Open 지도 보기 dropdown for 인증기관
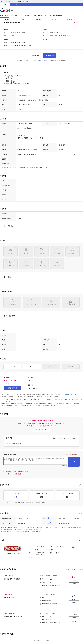The width and height of the screenshot is (83, 644). click(77, 519)
